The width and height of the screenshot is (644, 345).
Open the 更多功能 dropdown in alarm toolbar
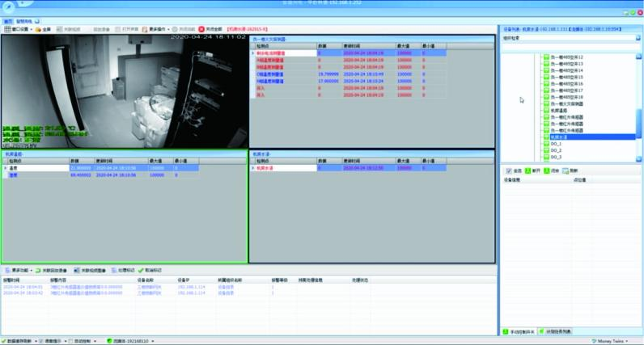pos(19,270)
